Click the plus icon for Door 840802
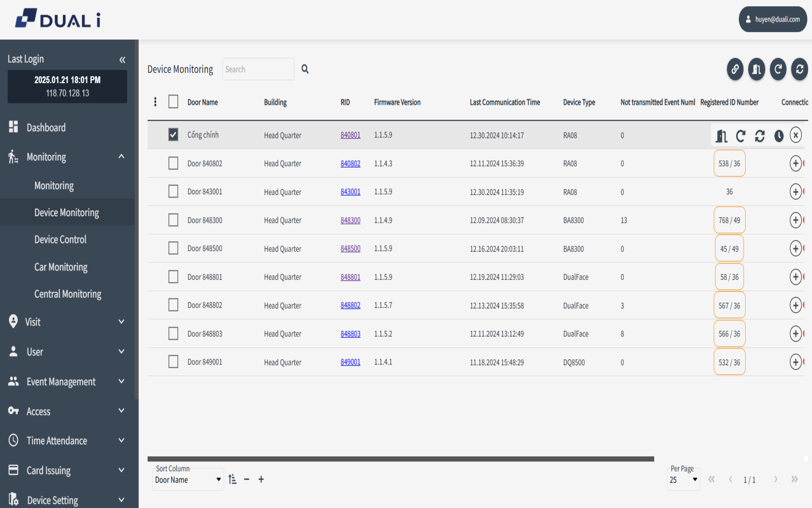 coord(796,163)
